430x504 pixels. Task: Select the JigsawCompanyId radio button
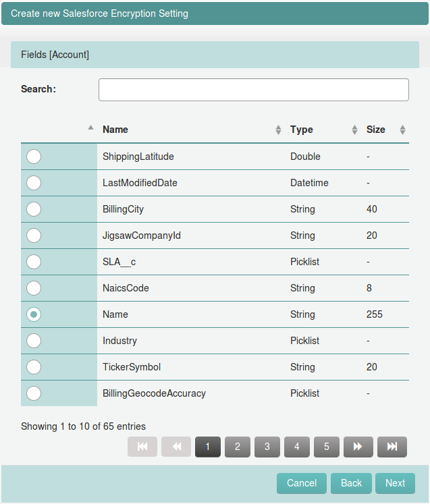coord(34,235)
